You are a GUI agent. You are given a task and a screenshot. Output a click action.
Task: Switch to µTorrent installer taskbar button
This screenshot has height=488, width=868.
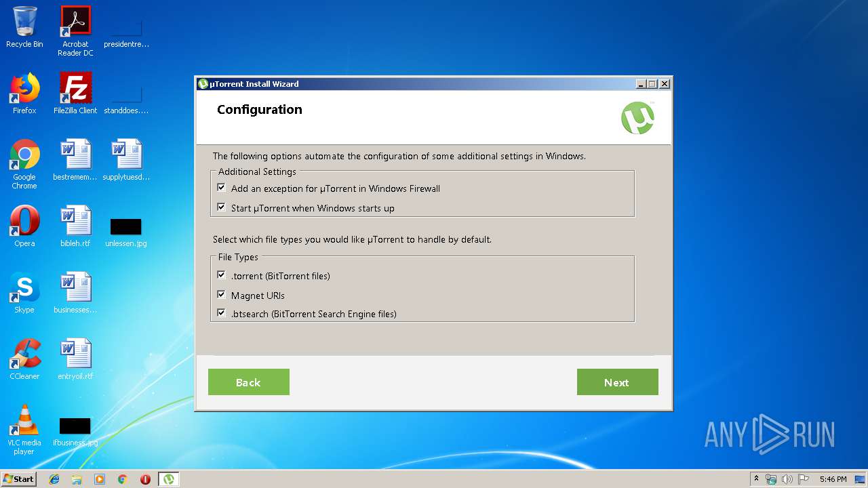168,479
